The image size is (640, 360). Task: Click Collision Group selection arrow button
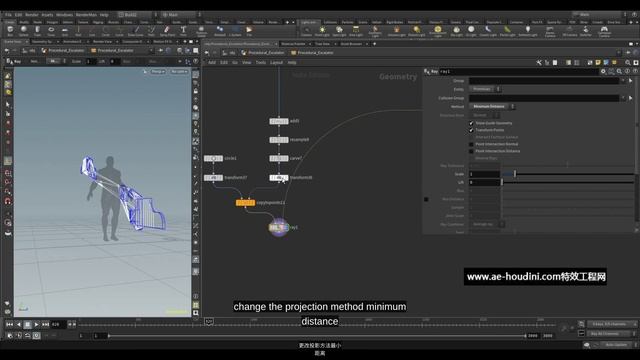point(631,98)
